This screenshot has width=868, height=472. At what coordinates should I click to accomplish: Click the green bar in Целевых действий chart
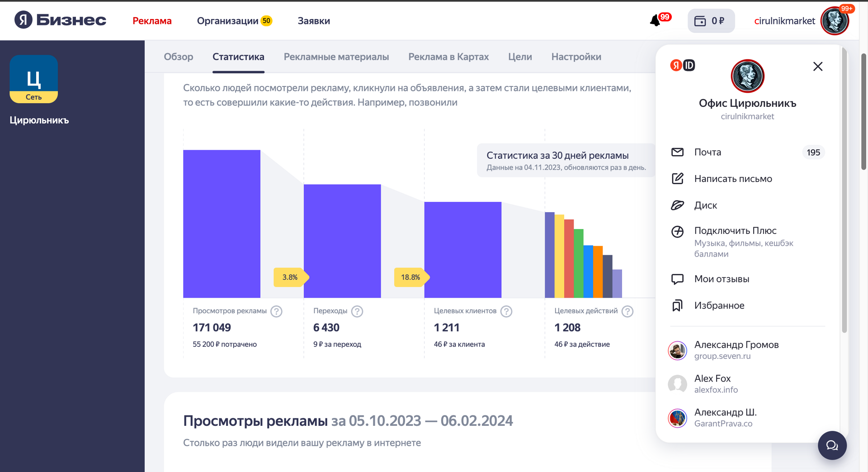[x=579, y=263]
